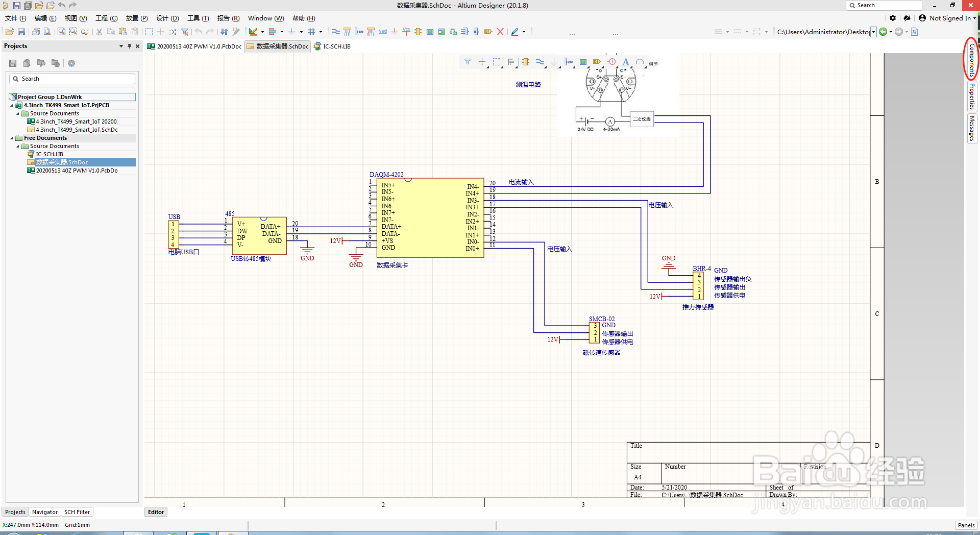Screen dimensions: 980x535
Task: Click the GND power port icon
Action: pyautogui.click(x=394, y=32)
